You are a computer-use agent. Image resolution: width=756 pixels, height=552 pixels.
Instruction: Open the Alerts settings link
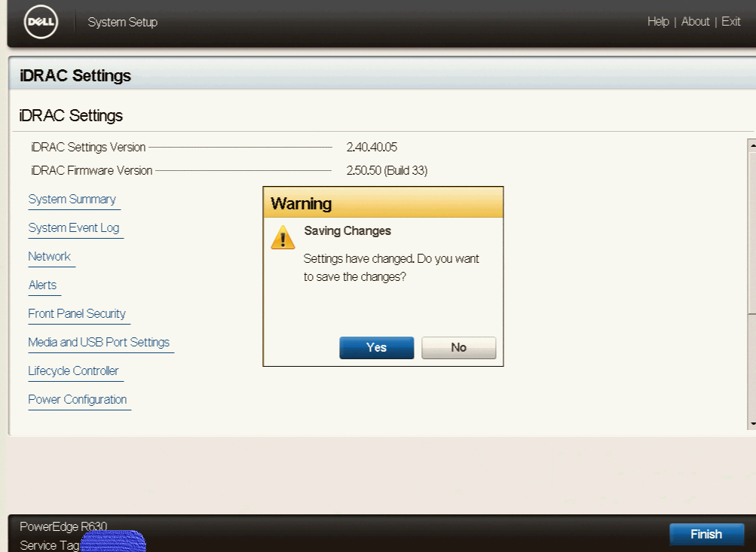43,285
